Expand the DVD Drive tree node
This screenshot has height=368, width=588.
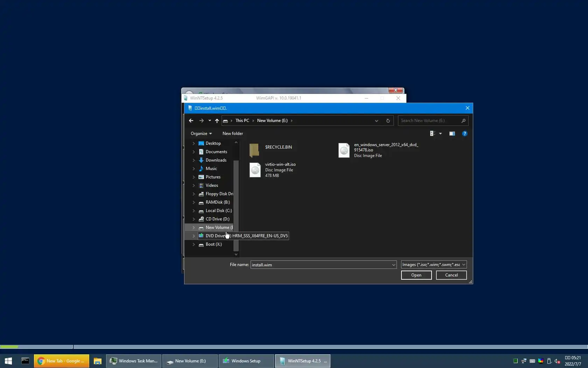pyautogui.click(x=194, y=236)
